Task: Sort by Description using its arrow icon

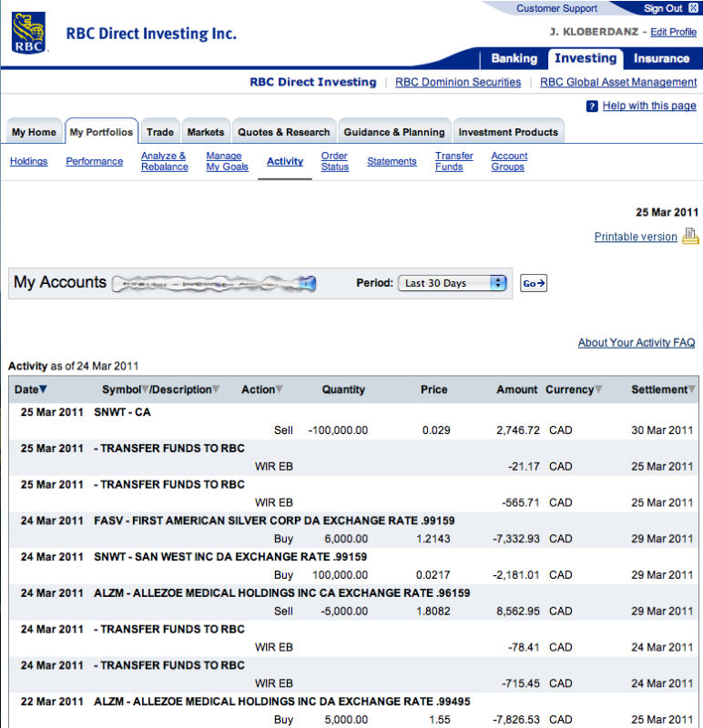Action: (x=216, y=389)
